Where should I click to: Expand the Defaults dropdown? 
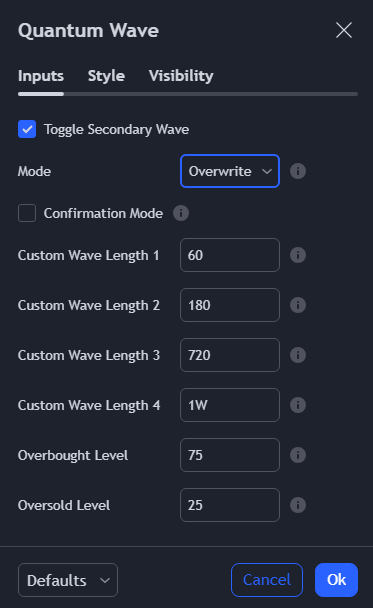pyautogui.click(x=68, y=580)
